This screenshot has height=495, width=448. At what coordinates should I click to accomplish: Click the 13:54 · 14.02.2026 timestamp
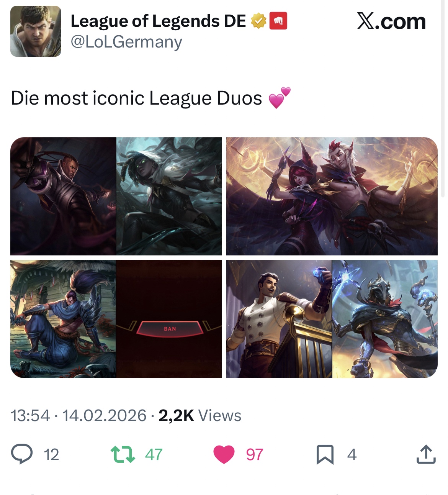(x=78, y=416)
